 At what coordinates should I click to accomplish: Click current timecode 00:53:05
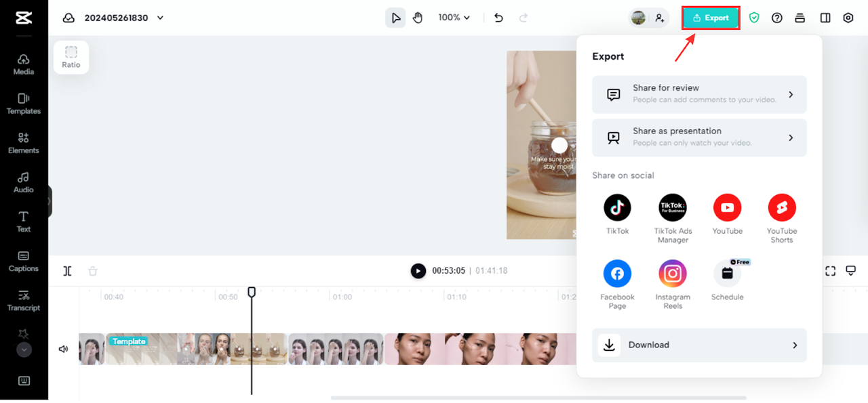coord(449,271)
